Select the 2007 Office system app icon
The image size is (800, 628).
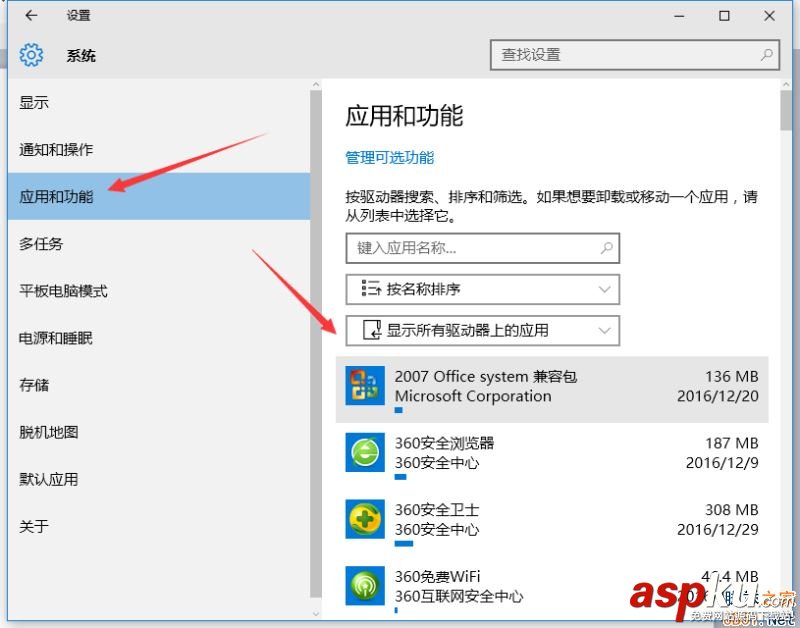coord(364,383)
